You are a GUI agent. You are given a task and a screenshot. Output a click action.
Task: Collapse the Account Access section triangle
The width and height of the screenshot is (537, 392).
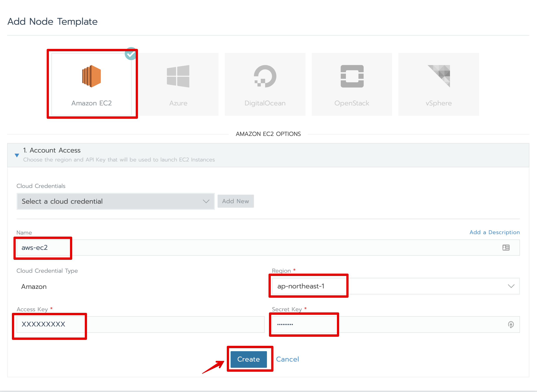pyautogui.click(x=17, y=155)
